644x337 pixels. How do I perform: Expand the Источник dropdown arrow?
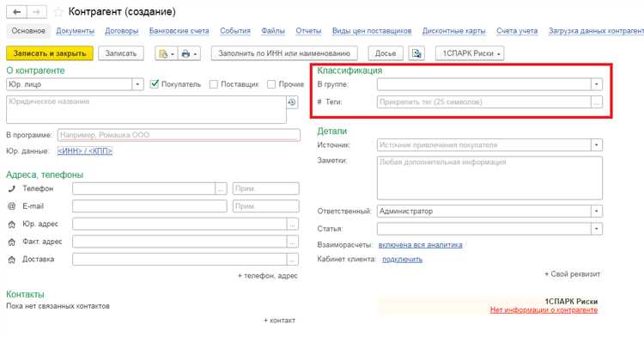pyautogui.click(x=597, y=144)
